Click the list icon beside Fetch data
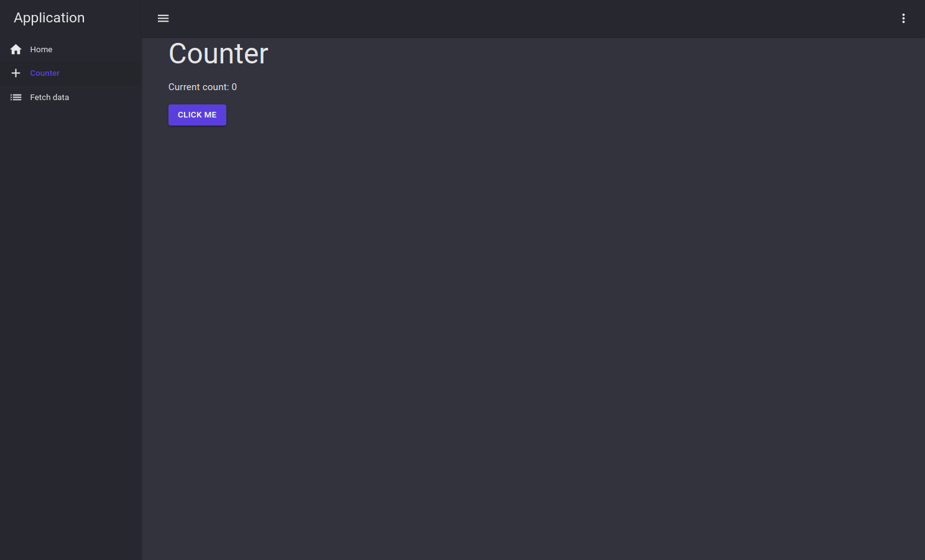The width and height of the screenshot is (925, 560). pos(16,97)
